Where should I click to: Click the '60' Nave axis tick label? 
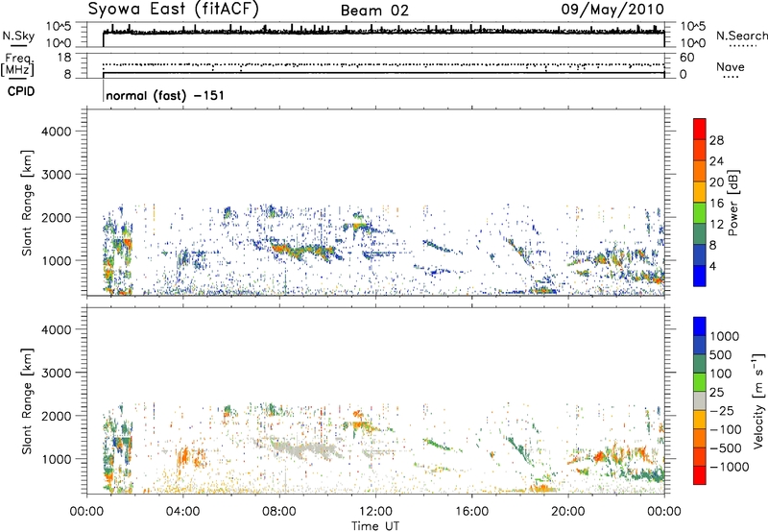coord(687,58)
